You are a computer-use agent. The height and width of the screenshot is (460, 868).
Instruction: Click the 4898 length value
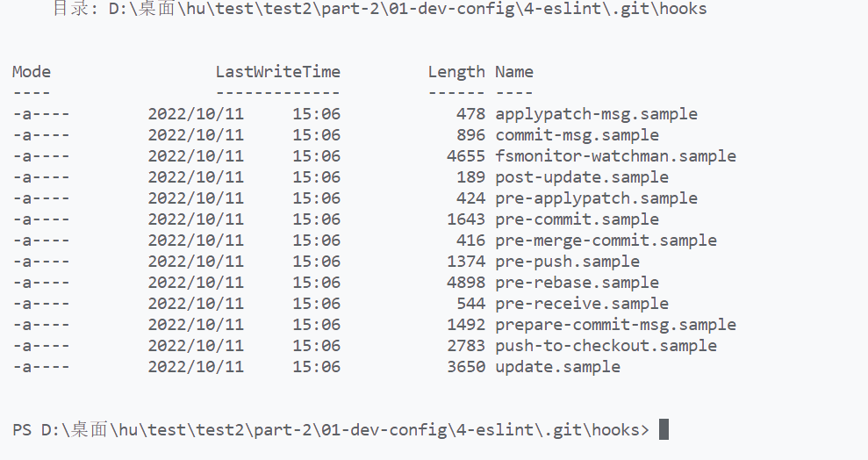click(x=466, y=283)
